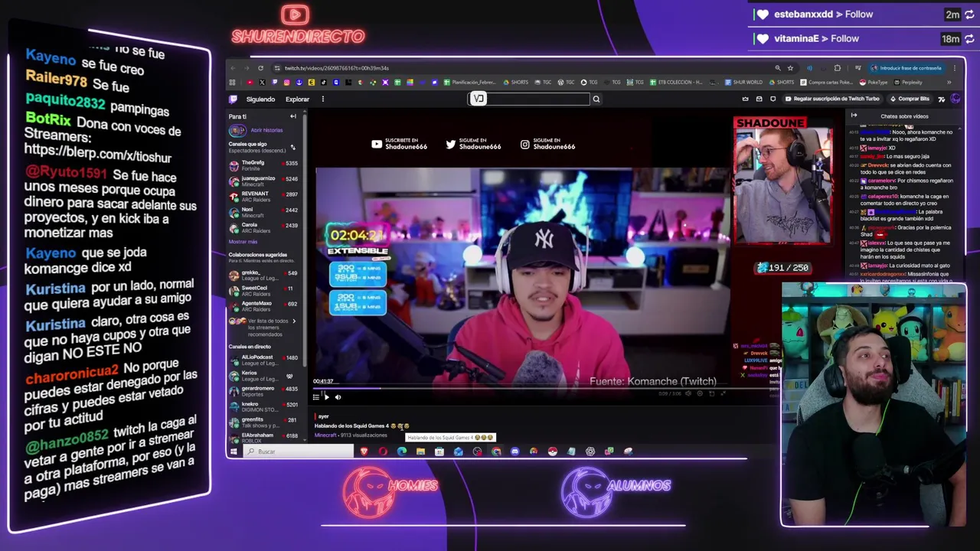Open Twitch notifications inbox icon
Viewport: 980px width, 551px height.
pyautogui.click(x=759, y=99)
